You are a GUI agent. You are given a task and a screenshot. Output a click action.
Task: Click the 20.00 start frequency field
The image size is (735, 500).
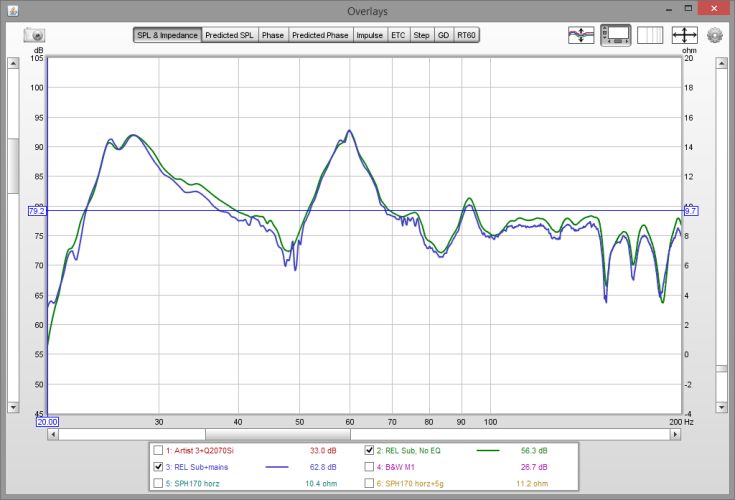click(47, 422)
